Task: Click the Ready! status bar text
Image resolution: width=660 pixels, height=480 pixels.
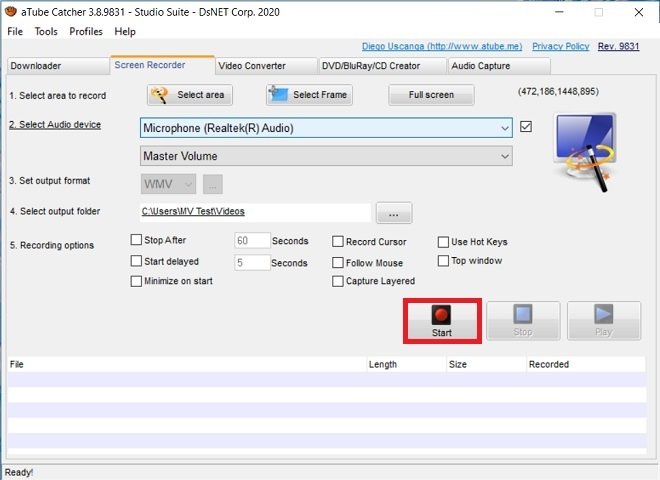Action: 19,472
